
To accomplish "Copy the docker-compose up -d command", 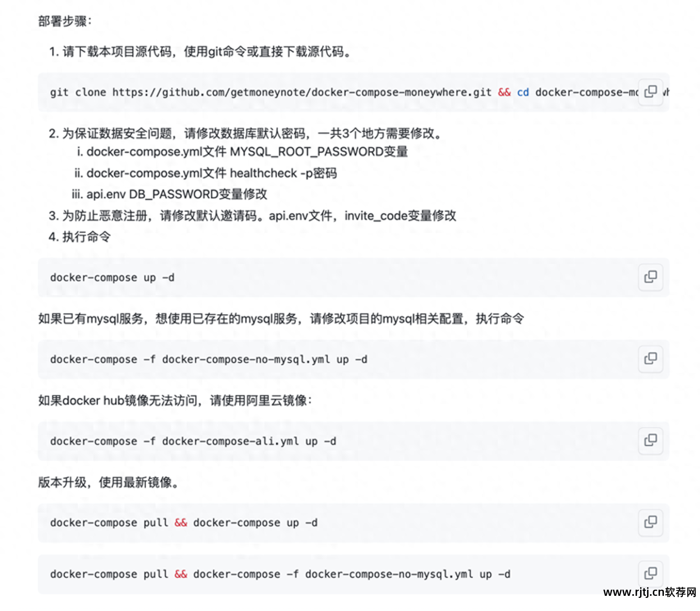I will point(651,278).
